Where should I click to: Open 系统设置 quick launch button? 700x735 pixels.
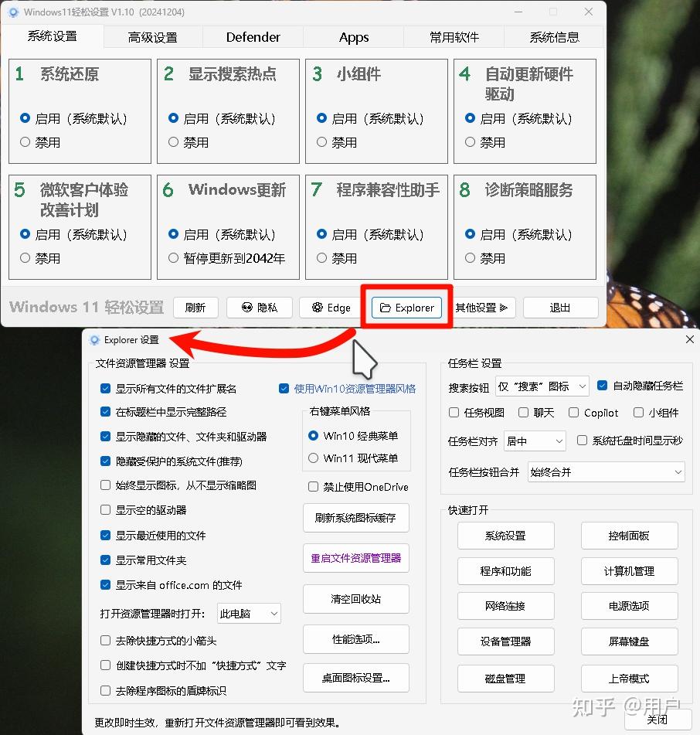505,536
